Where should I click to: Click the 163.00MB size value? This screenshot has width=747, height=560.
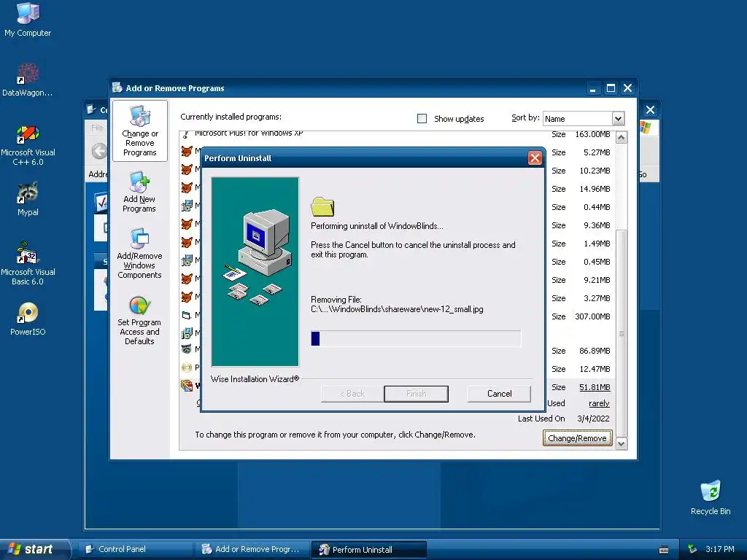[x=592, y=134]
